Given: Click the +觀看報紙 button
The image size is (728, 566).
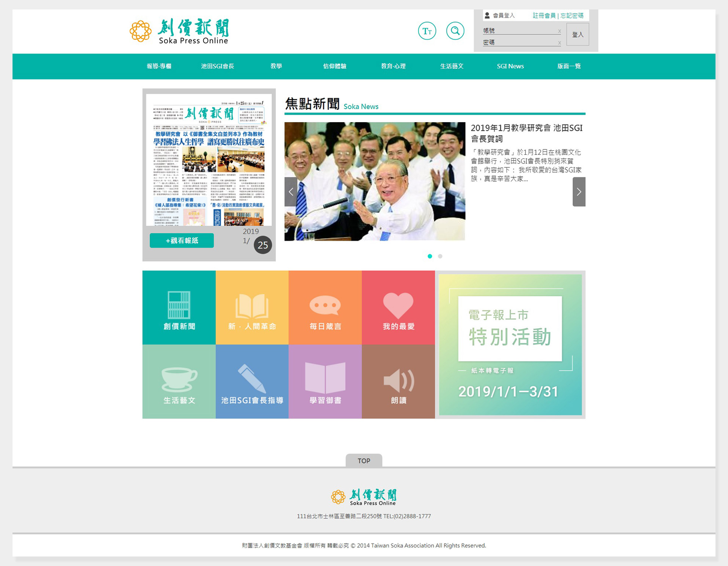Looking at the screenshot, I should [182, 241].
